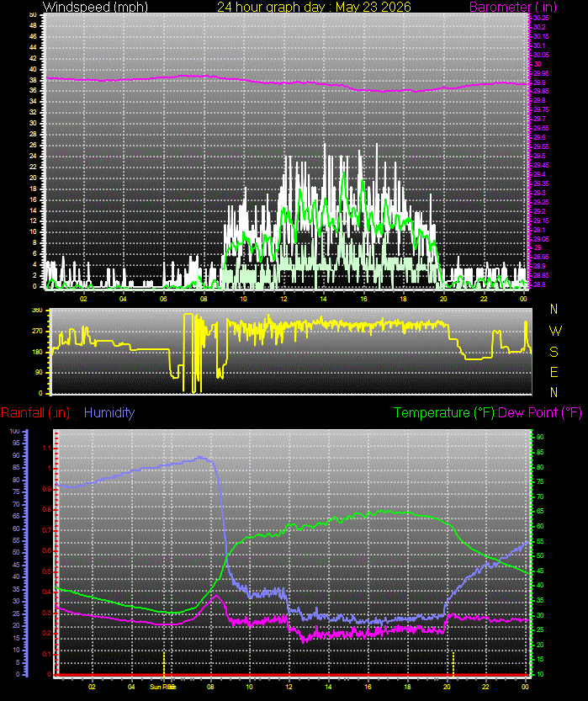Click the "00" hour label under windspeed graph
588x701 pixels.
[524, 299]
